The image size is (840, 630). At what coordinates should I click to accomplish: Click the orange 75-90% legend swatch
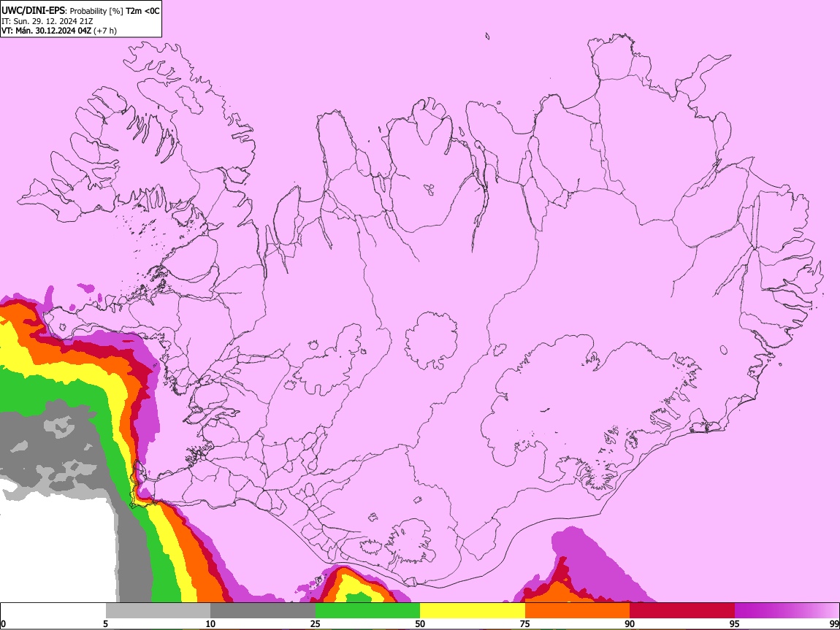(x=578, y=611)
